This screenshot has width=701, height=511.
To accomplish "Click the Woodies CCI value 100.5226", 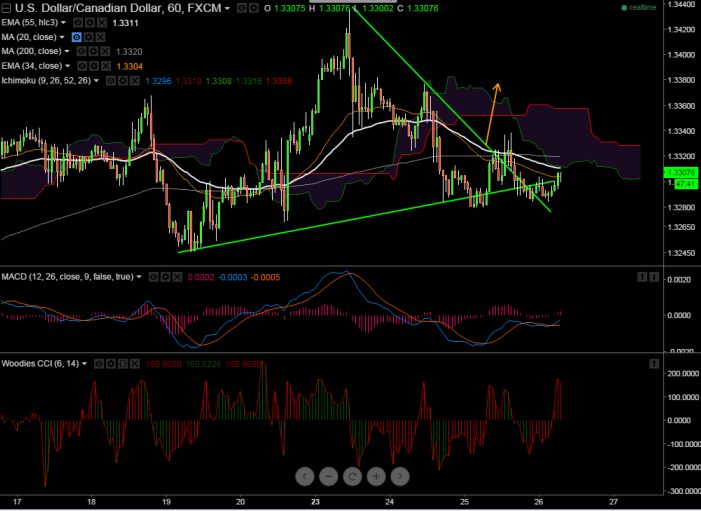I will (203, 364).
